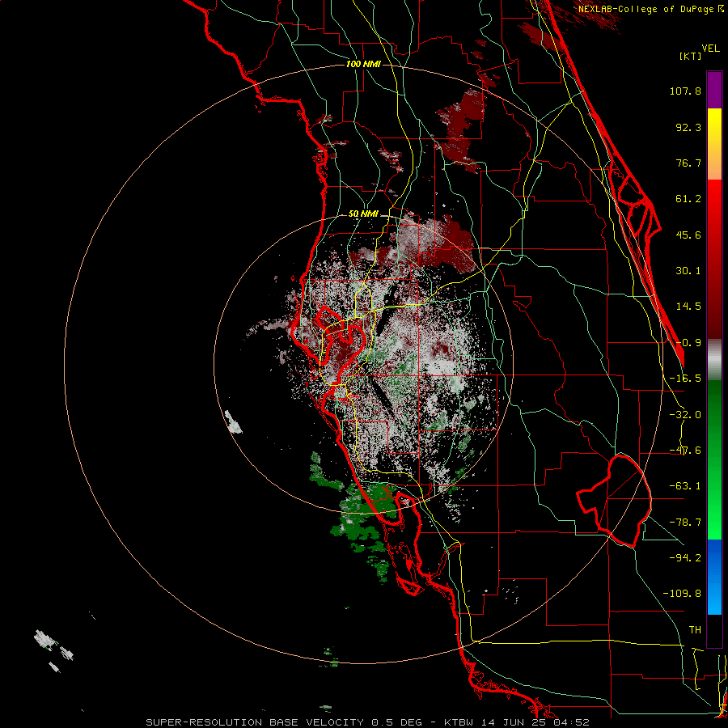728x728 pixels.
Task: Click inside the Lake Okeechobee outline
Action: click(617, 502)
